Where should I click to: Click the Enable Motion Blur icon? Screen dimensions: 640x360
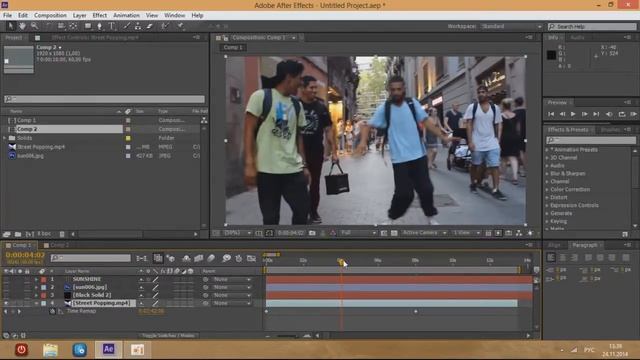211,258
